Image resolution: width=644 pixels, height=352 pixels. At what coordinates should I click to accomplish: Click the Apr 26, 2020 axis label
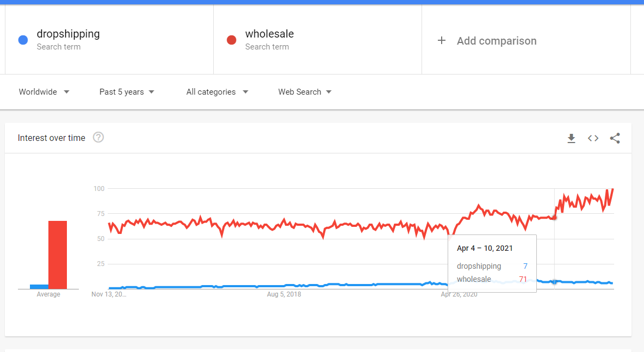point(459,294)
